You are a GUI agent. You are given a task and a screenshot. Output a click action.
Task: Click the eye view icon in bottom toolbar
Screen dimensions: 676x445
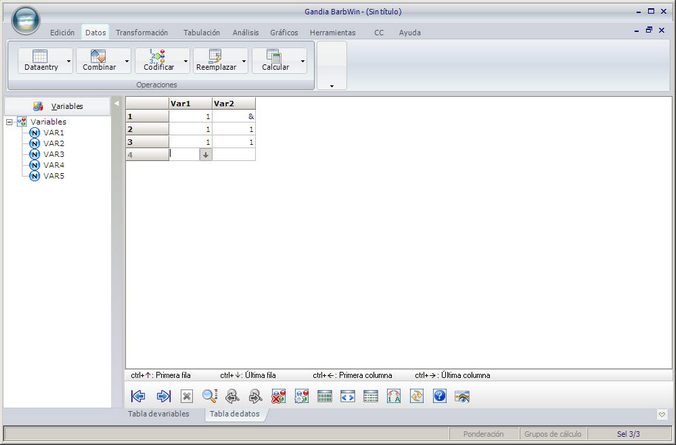point(462,397)
